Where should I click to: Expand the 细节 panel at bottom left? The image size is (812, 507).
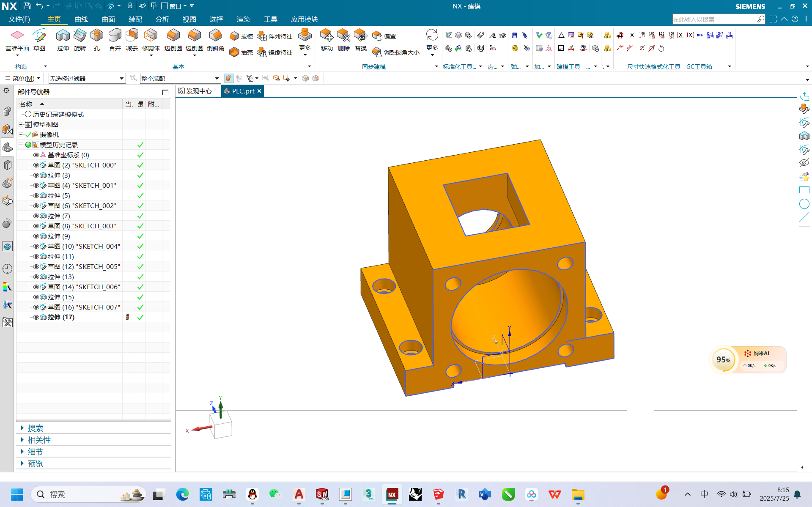[36, 452]
